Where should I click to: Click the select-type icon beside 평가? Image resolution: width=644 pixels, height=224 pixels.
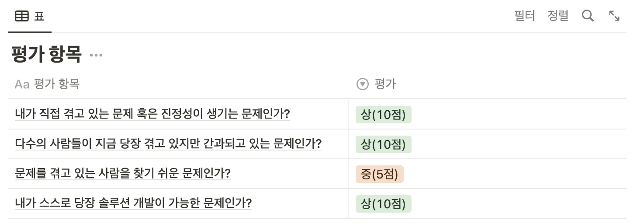click(363, 84)
